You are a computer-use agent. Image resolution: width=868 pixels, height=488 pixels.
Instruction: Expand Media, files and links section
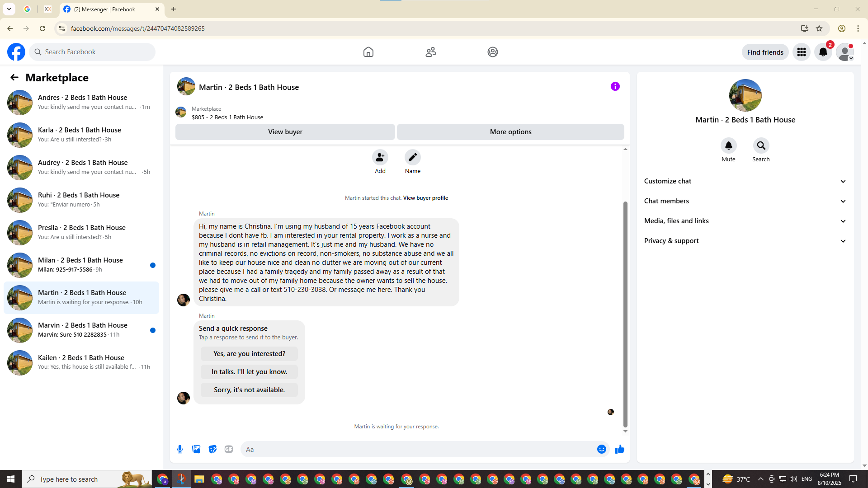[745, 221]
